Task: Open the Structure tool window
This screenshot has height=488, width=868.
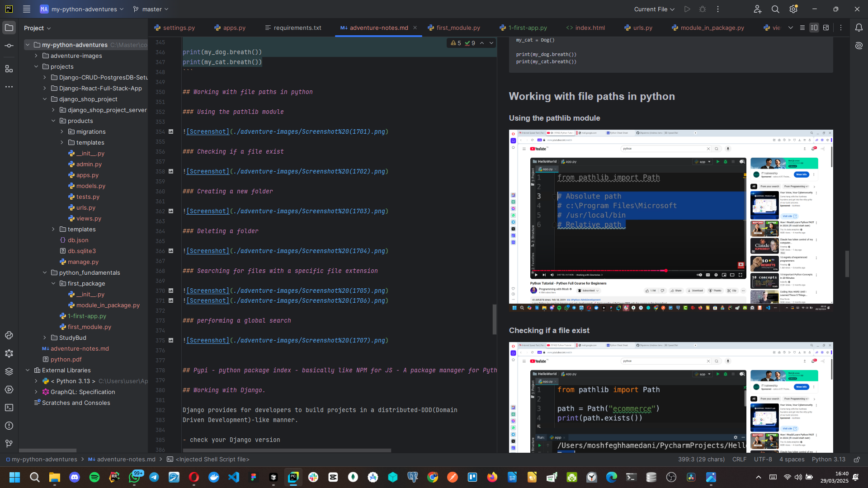Action: point(9,69)
